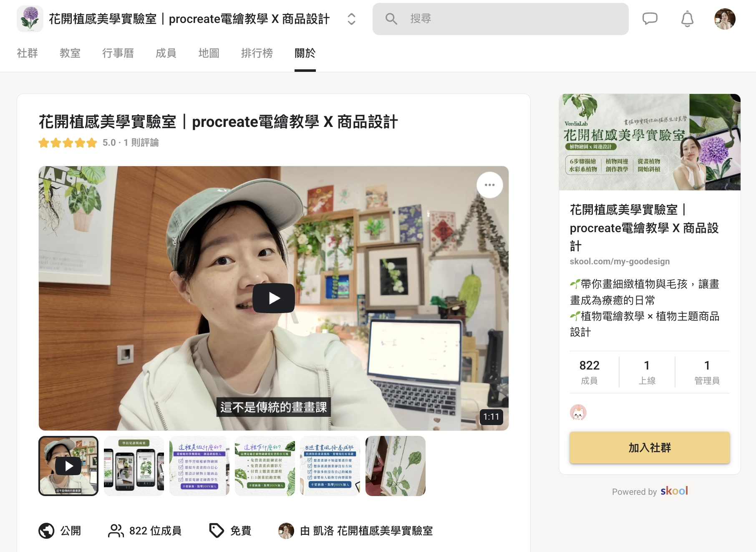
Task: Open the three-dot video options menu
Action: pyautogui.click(x=490, y=185)
